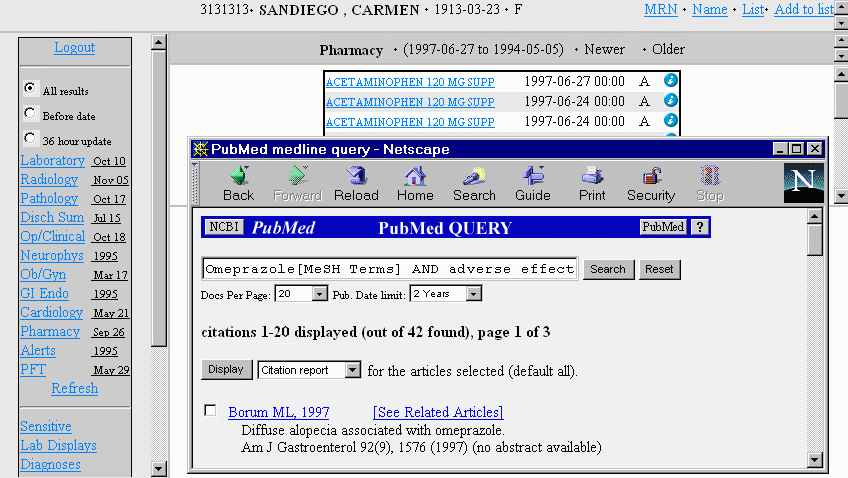848x478 pixels.
Task: Click the Guide toolbar icon
Action: coord(532,183)
